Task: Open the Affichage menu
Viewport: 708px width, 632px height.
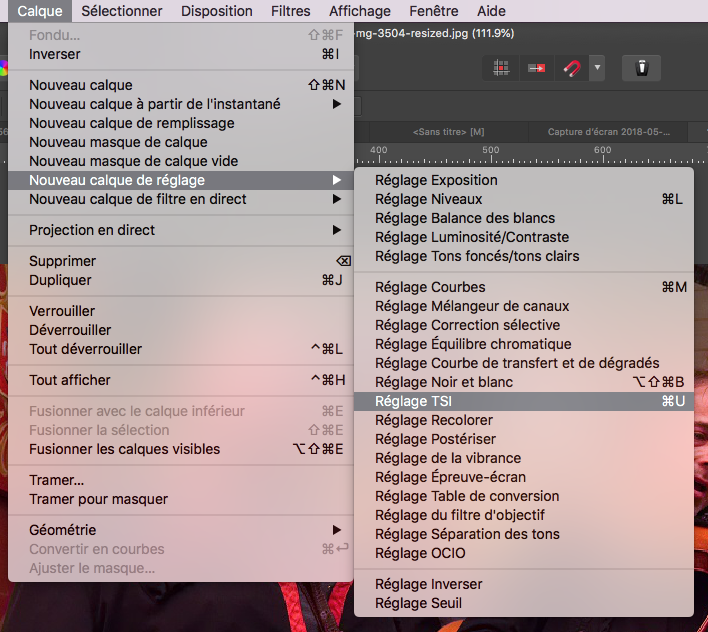Action: pos(360,11)
